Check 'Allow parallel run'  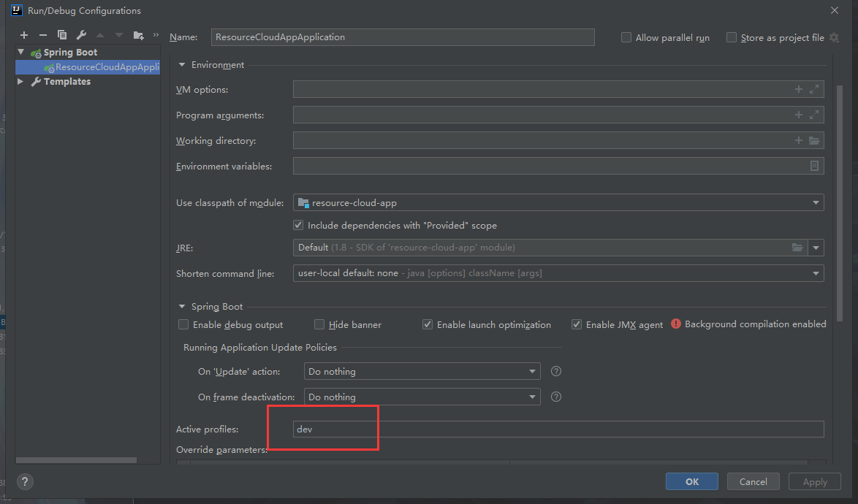pyautogui.click(x=626, y=37)
